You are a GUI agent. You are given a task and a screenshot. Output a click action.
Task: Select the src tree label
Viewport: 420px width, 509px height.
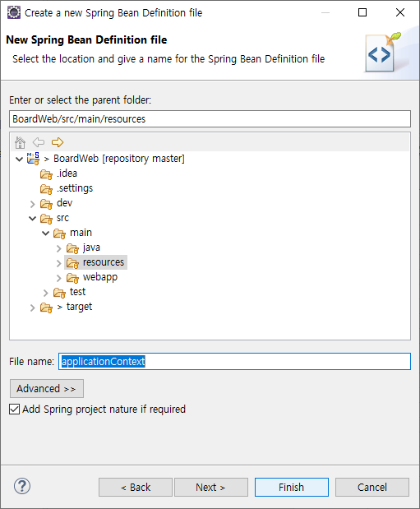[63, 218]
